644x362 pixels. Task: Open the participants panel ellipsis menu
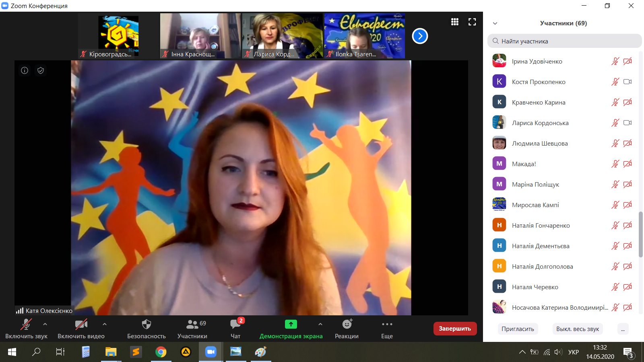(x=623, y=329)
